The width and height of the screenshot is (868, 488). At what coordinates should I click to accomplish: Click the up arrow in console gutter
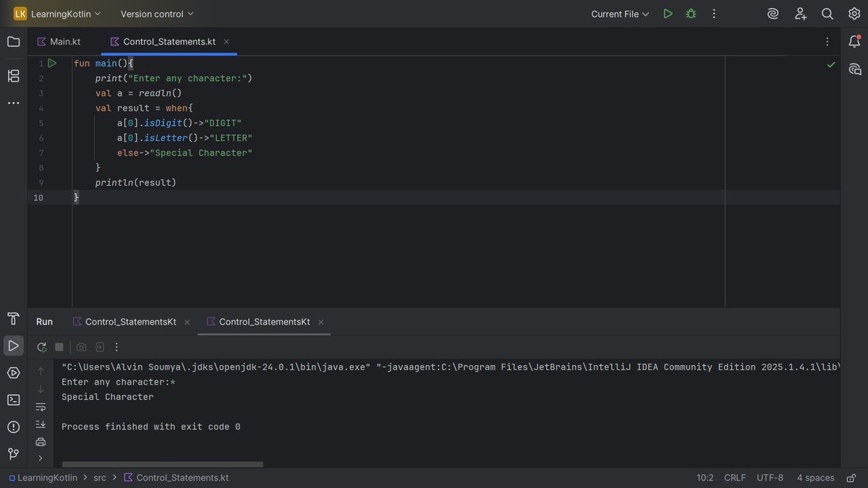click(41, 372)
